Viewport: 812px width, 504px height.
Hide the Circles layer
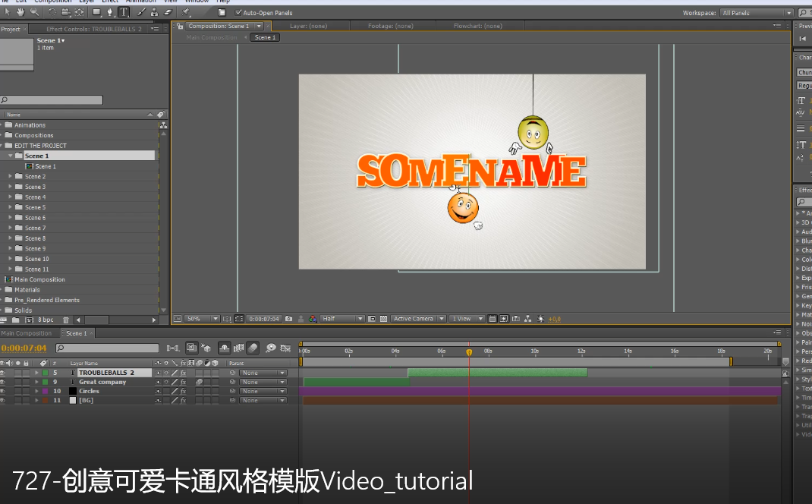2,391
